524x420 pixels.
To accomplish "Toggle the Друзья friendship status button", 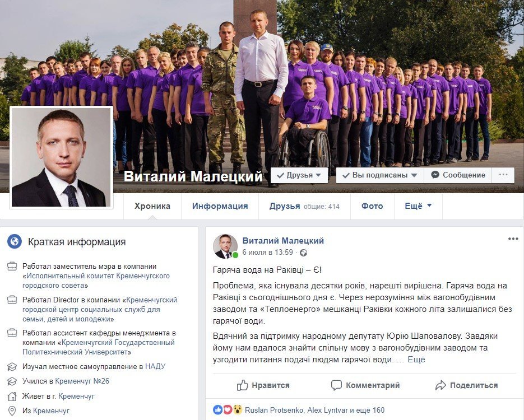I will coord(299,175).
